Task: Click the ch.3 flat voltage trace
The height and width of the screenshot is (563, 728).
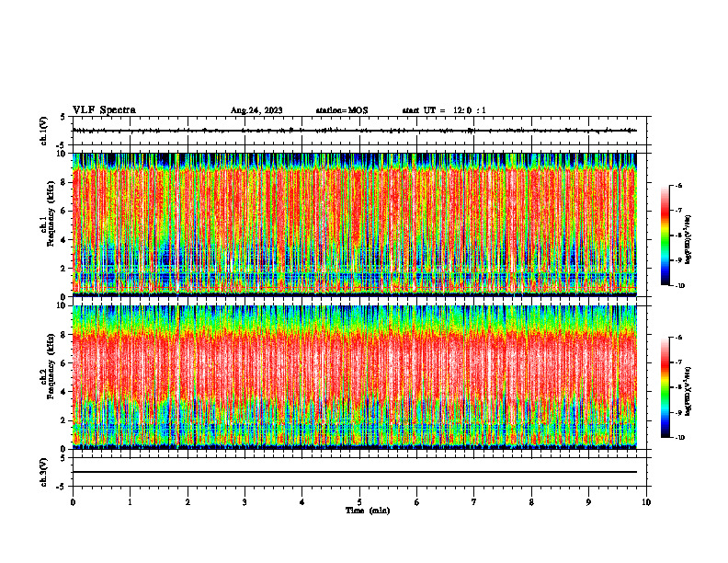Action: 355,472
